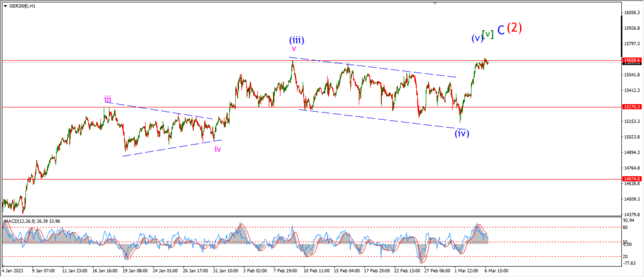Click the 16056.3 level on price scale
Image resolution: width=644 pixels, height=277 pixels.
click(631, 13)
